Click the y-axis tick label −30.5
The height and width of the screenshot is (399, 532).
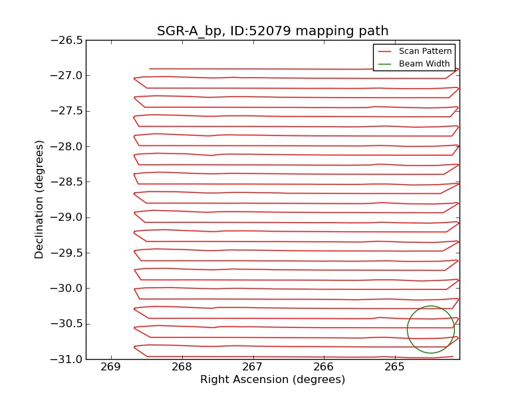[66, 324]
